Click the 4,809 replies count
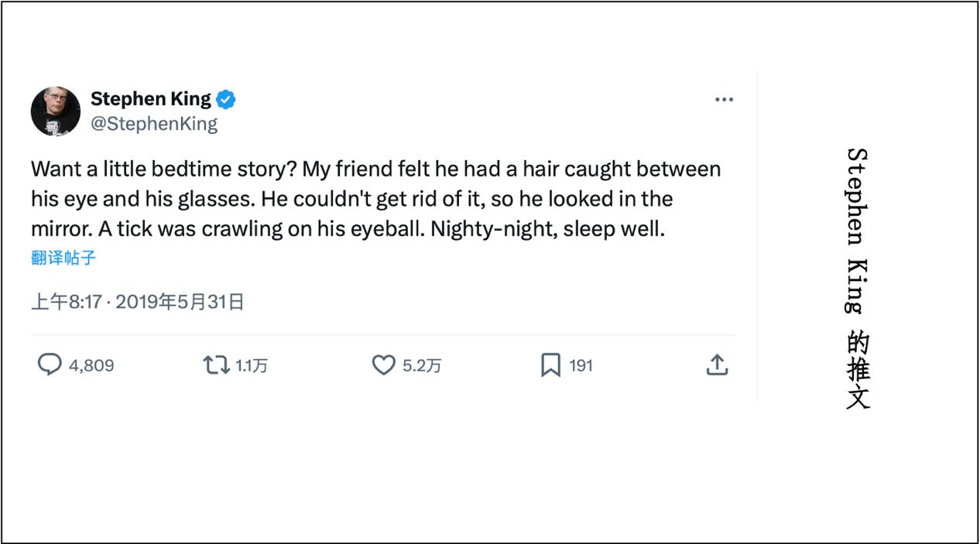 tap(91, 365)
